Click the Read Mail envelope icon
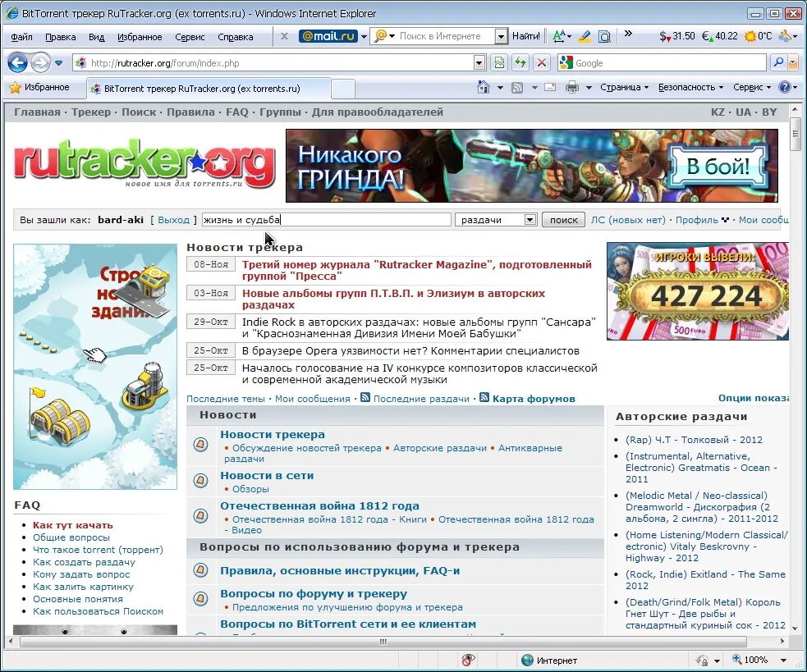Screen dimensions: 807x672 550,88
